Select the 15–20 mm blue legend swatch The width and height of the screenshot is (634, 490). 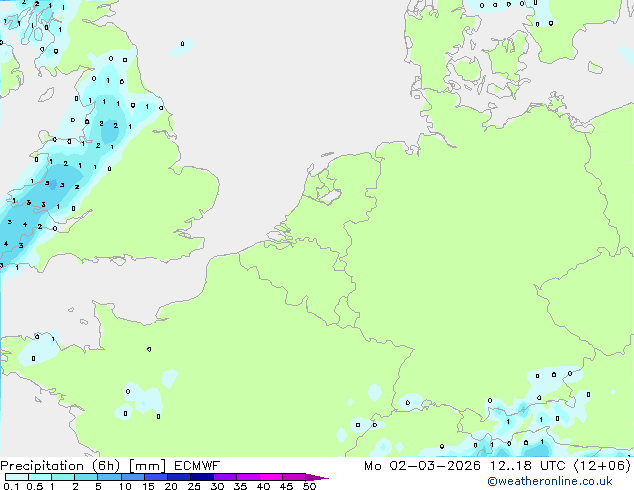pyautogui.click(x=155, y=477)
